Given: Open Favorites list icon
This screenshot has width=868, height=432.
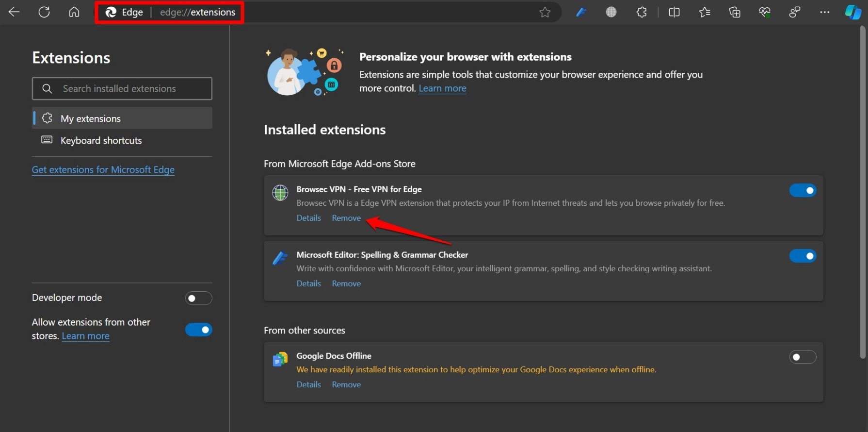Looking at the screenshot, I should [x=705, y=12].
